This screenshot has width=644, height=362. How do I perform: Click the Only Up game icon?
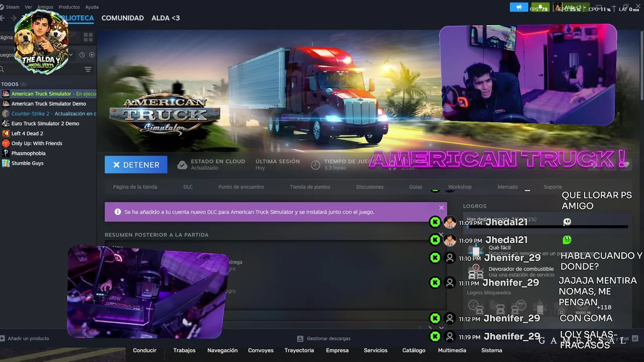coord(6,143)
